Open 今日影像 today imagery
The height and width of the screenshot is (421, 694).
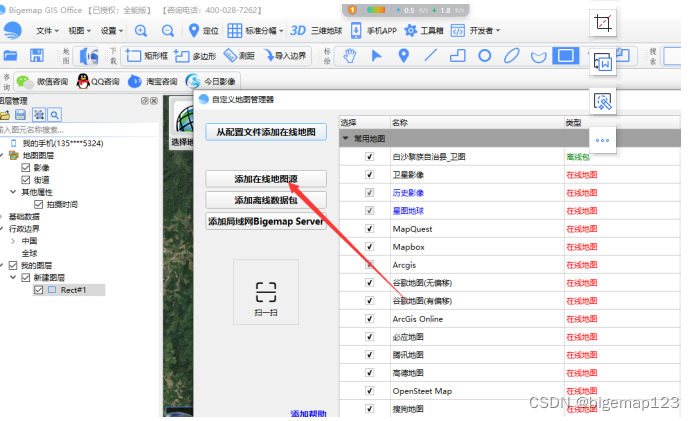click(211, 81)
